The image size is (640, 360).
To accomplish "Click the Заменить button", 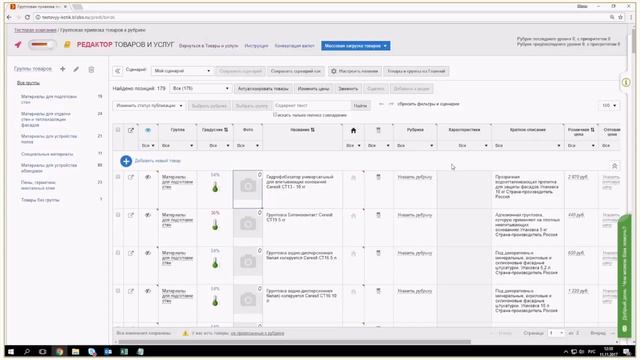I will pos(348,89).
